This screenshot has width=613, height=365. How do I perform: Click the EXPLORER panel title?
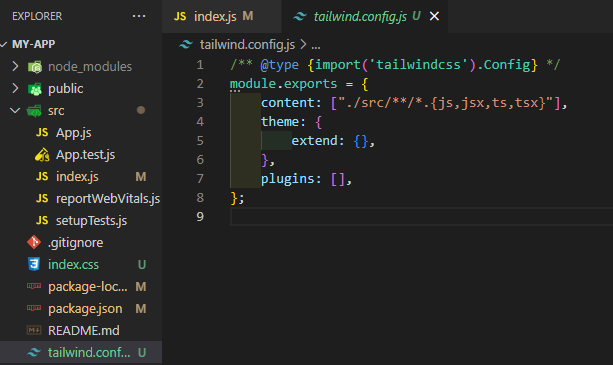[x=37, y=16]
